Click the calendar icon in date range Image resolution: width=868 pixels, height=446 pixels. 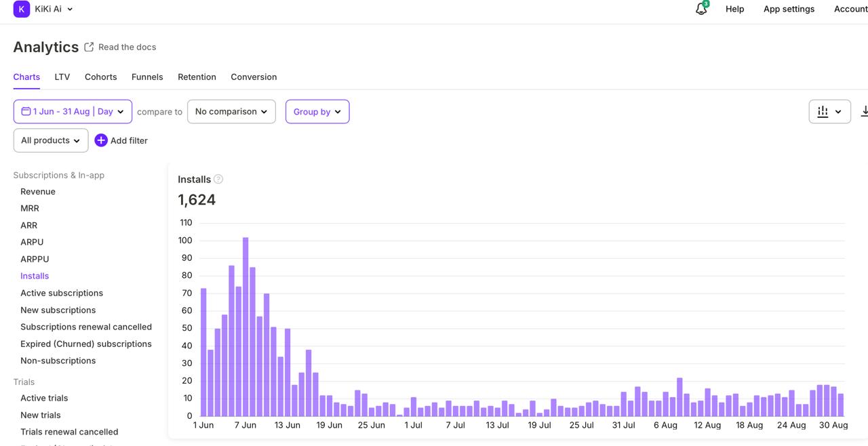pos(26,111)
